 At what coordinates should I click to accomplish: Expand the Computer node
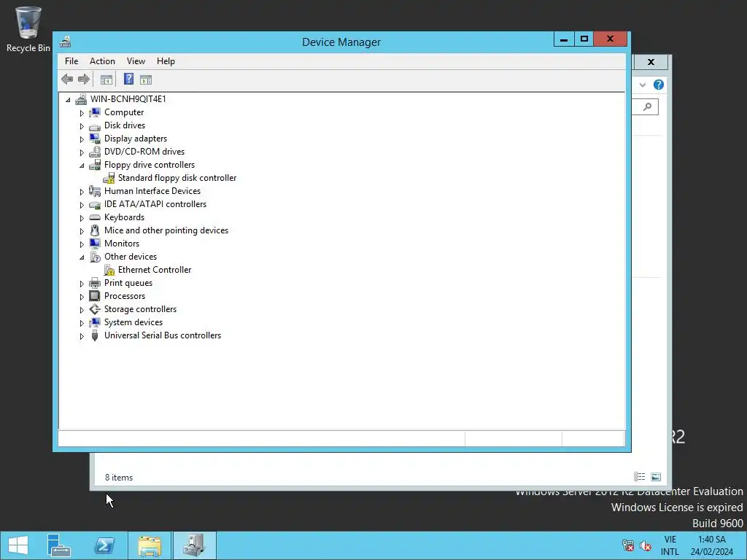point(82,113)
